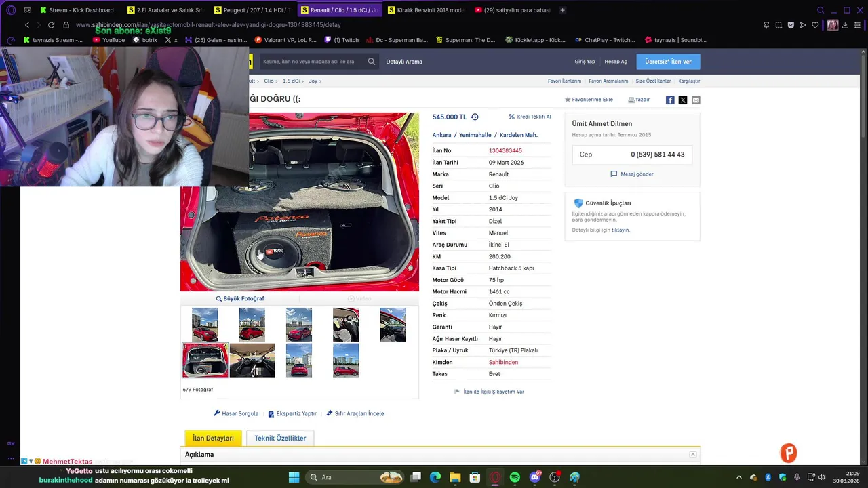Click listing number 1304383445
This screenshot has height=488, width=868.
pyautogui.click(x=505, y=151)
